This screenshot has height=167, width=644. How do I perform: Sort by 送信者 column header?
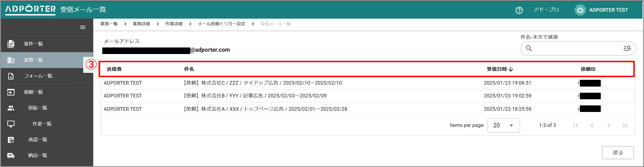tap(114, 69)
